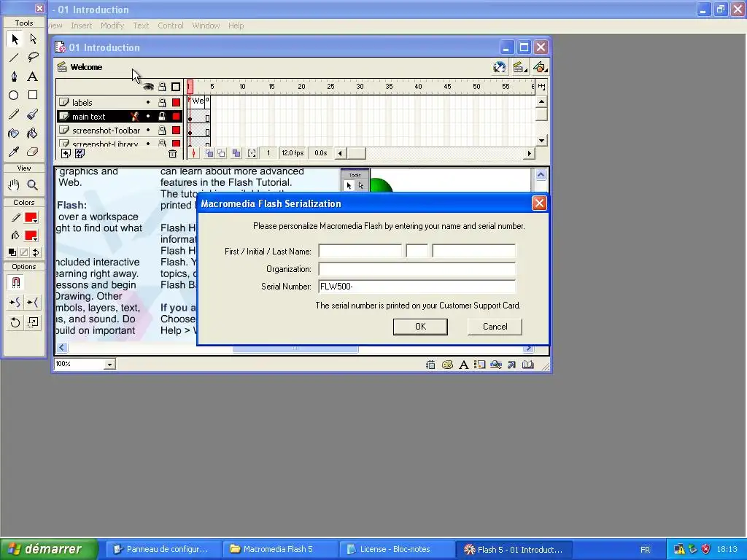Screen dimensions: 747x560
Task: Click the Organization input field
Action: (x=417, y=269)
